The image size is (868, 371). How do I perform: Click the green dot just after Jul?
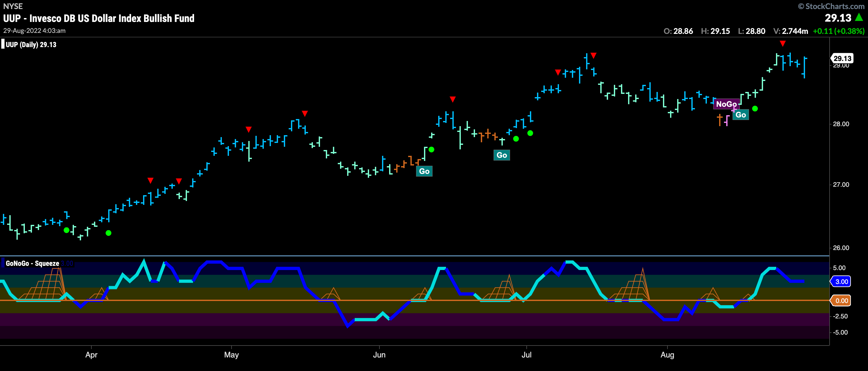(530, 133)
